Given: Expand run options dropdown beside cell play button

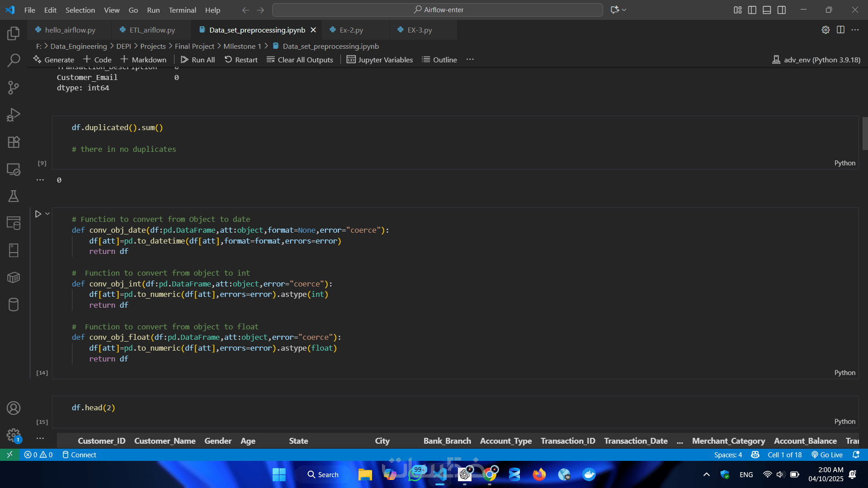Looking at the screenshot, I should (x=47, y=214).
